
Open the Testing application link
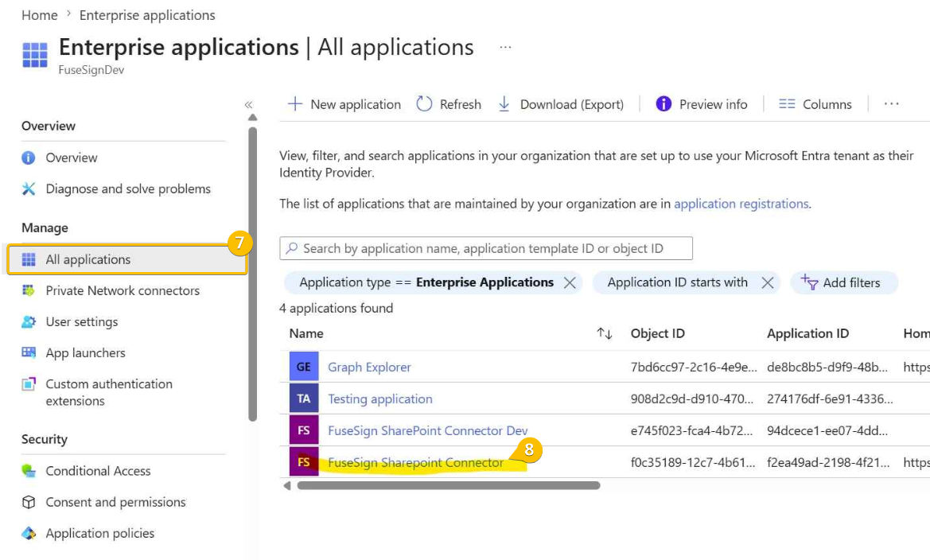pyautogui.click(x=380, y=399)
